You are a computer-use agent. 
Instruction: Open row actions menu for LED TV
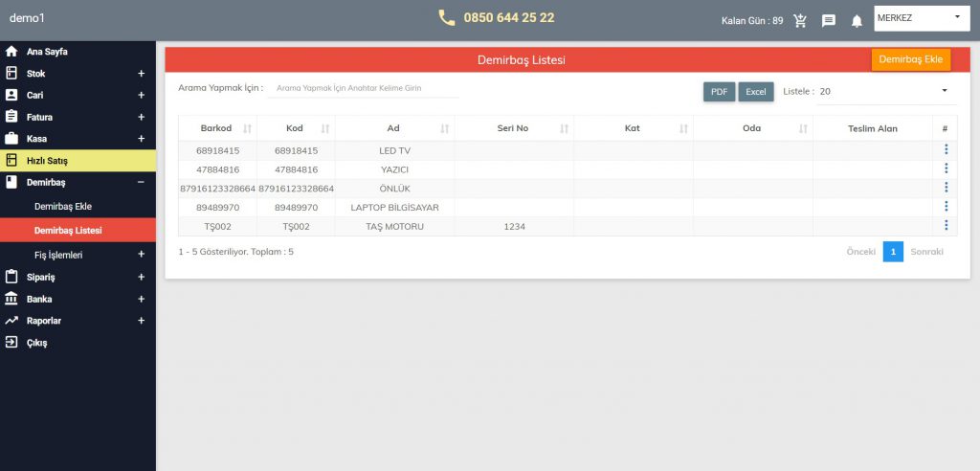pyautogui.click(x=946, y=149)
